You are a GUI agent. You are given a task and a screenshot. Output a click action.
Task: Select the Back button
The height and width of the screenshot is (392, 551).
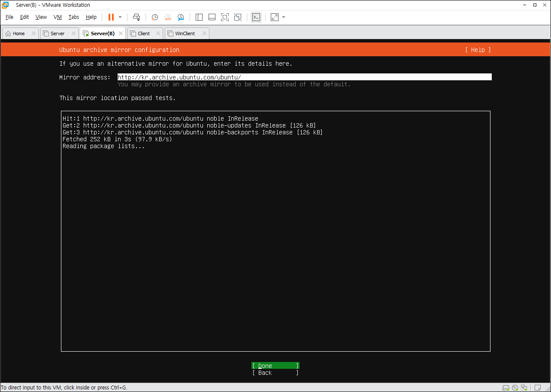tap(275, 373)
